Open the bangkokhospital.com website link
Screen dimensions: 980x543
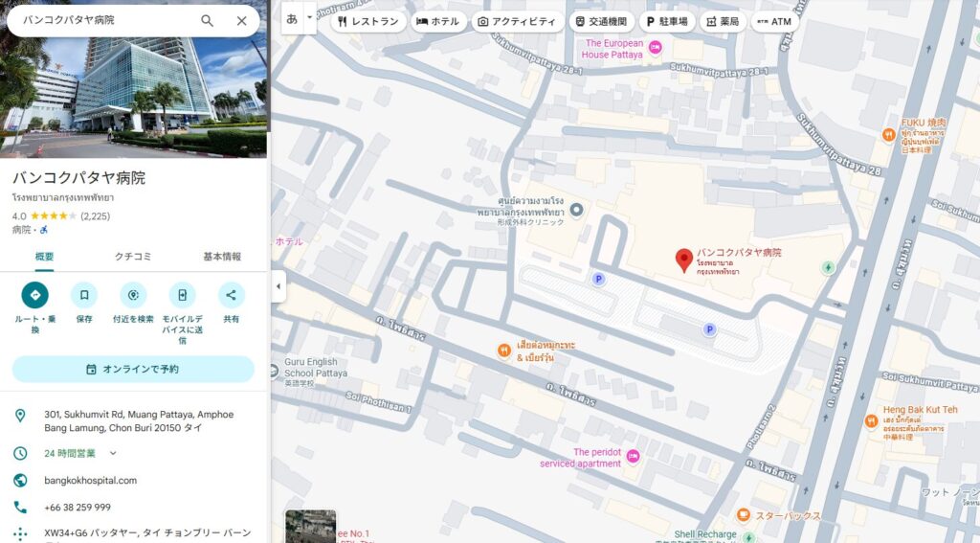(91, 480)
